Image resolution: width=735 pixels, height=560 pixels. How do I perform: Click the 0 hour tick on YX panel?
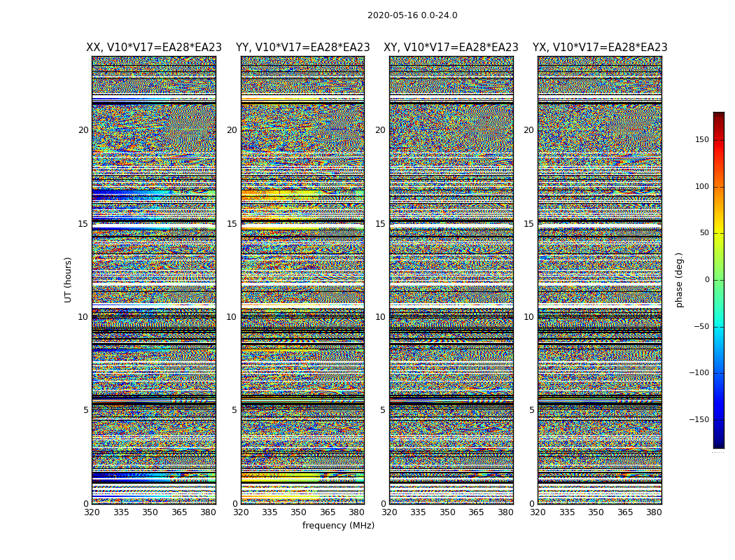(531, 504)
